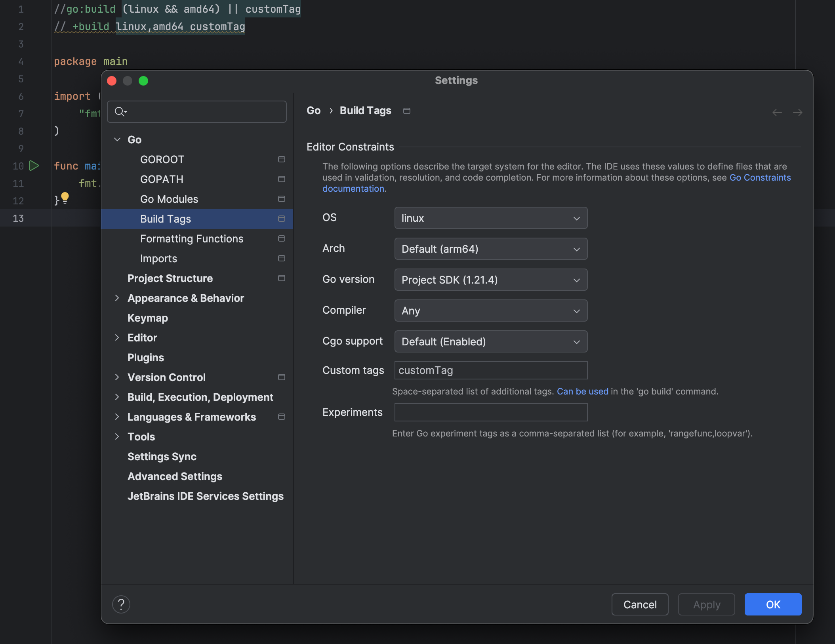The image size is (835, 644).
Task: Apply the settings changes
Action: tap(706, 604)
